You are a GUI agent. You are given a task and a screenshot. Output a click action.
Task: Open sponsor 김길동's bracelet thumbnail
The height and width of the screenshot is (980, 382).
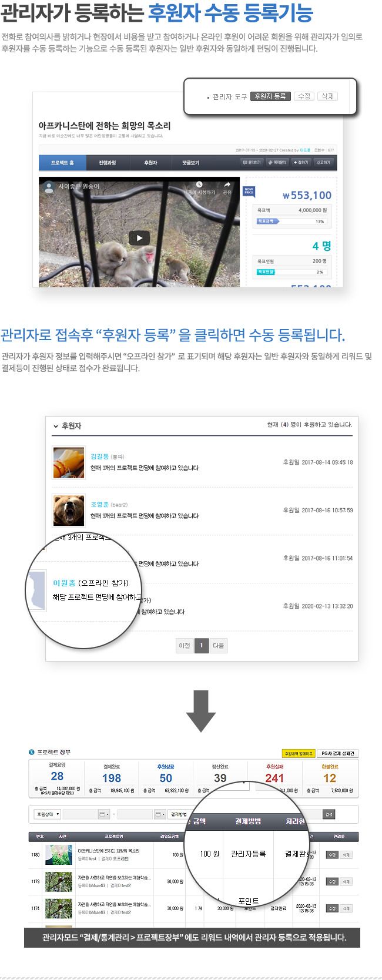click(x=69, y=462)
